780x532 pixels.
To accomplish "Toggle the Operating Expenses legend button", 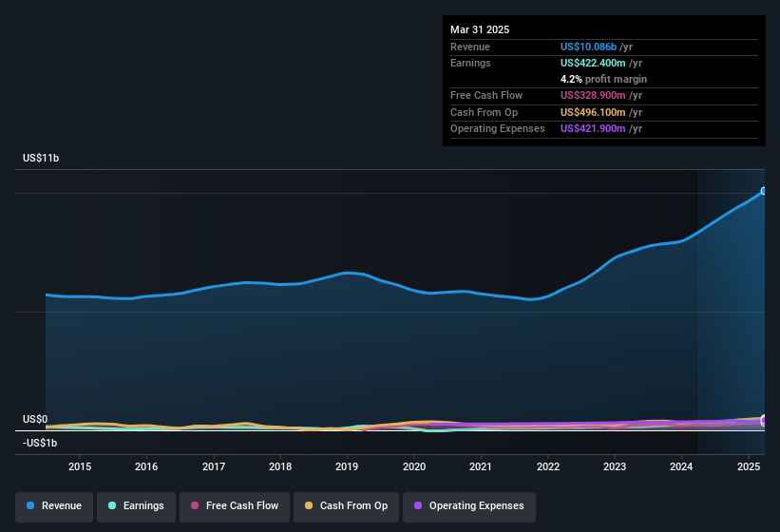I will click(469, 506).
